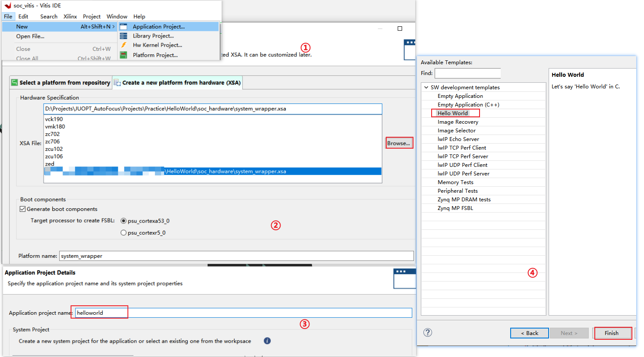Open the help question mark icon
This screenshot has width=644, height=357.
(427, 332)
